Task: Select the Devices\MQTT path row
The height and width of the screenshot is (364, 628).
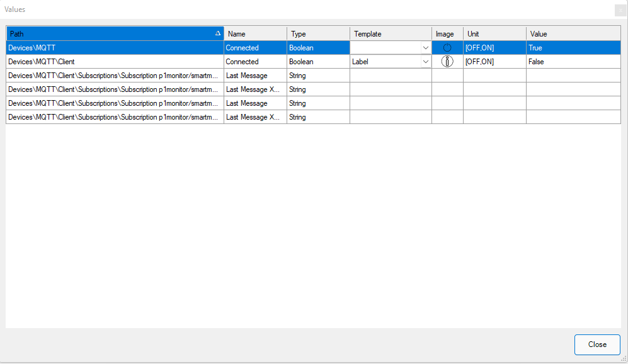Action: pyautogui.click(x=115, y=48)
